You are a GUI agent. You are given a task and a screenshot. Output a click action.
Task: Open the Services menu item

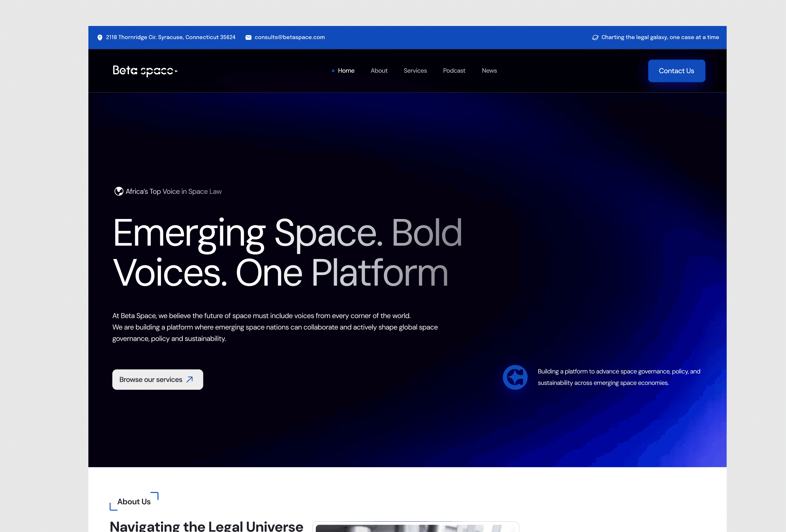415,71
